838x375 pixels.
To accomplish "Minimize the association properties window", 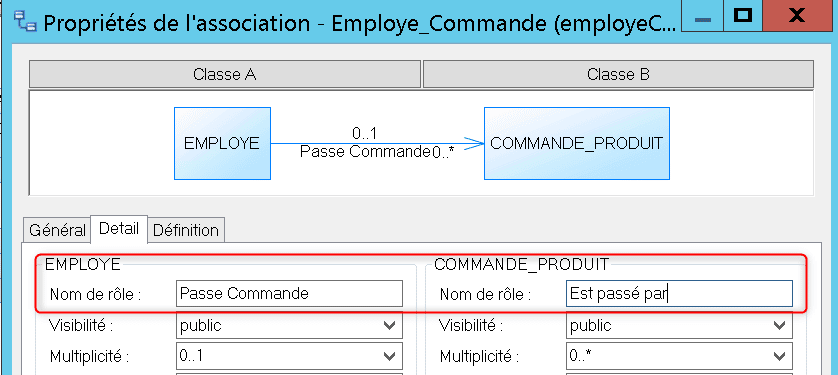I will click(702, 16).
